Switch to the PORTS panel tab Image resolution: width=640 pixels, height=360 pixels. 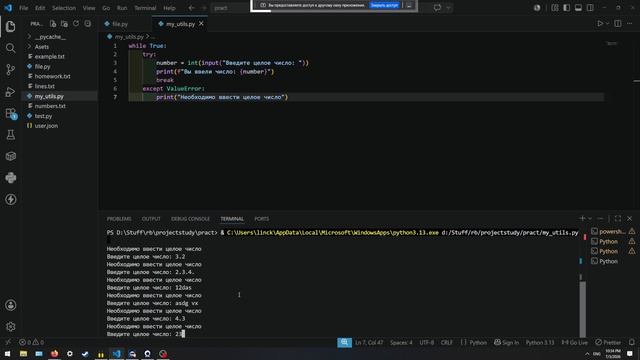pos(262,219)
